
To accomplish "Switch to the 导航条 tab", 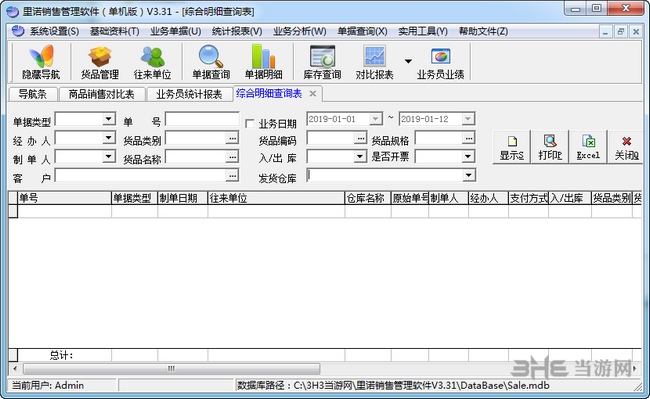I will tap(32, 94).
